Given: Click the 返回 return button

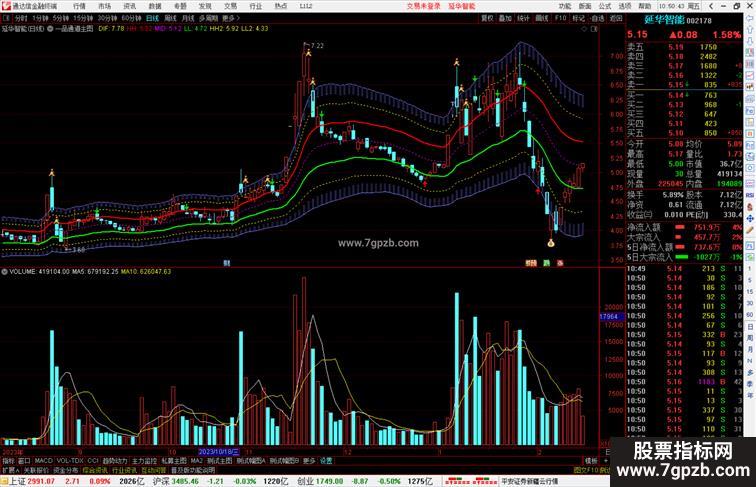Looking at the screenshot, I should (616, 18).
